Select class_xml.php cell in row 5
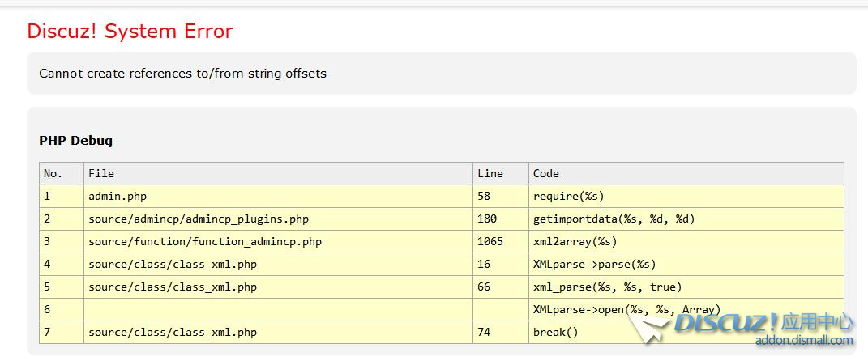868x361 pixels. [x=279, y=287]
